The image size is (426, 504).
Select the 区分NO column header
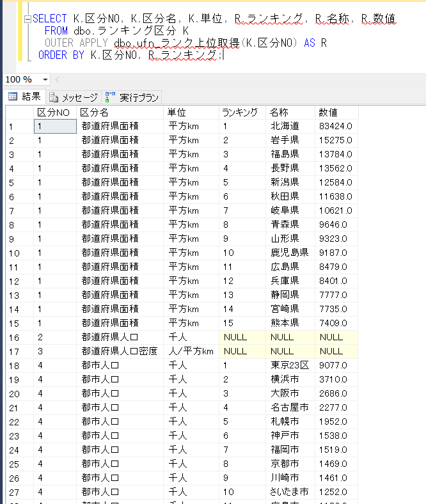(55, 112)
